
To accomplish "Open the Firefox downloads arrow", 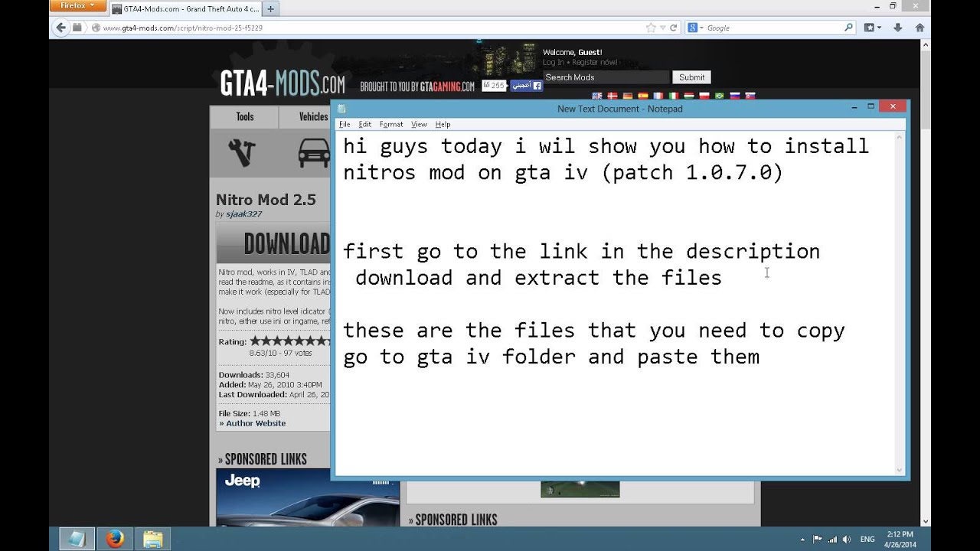I will tap(898, 28).
